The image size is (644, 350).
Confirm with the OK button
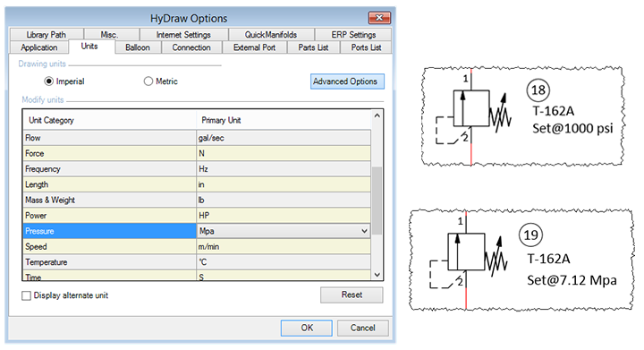[307, 328]
